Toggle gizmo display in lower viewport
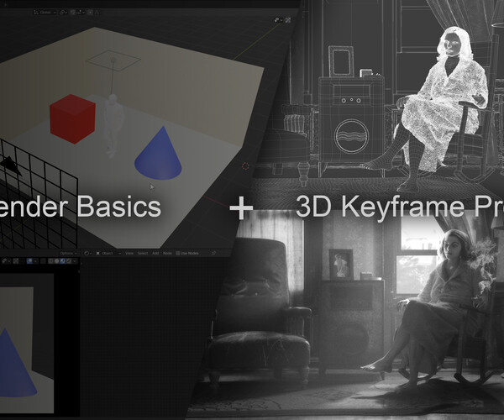 tap(16, 261)
